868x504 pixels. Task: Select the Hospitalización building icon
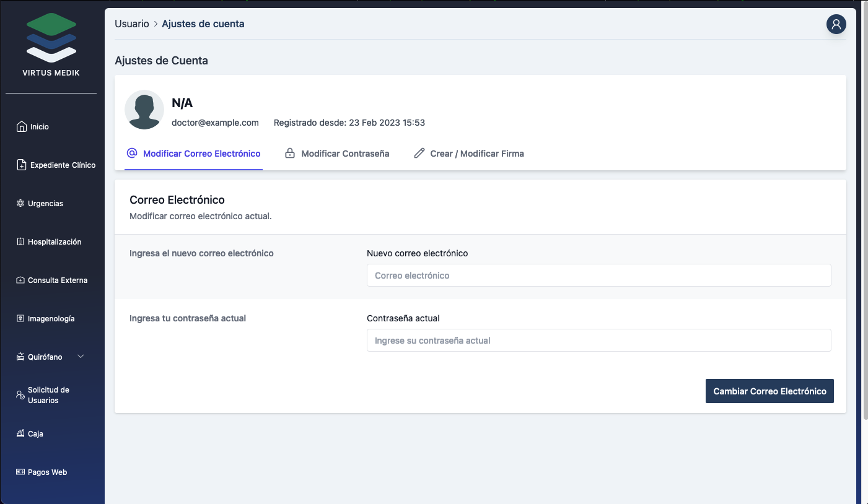coord(20,241)
